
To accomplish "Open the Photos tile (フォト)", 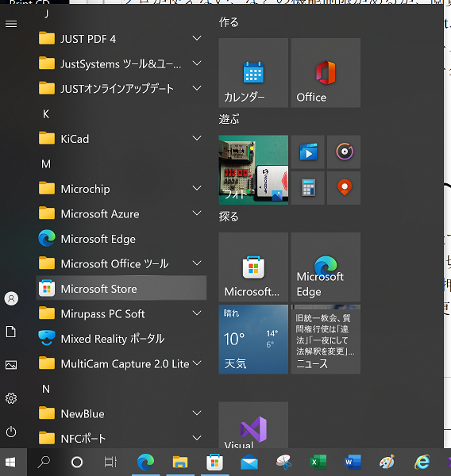I will pyautogui.click(x=253, y=170).
